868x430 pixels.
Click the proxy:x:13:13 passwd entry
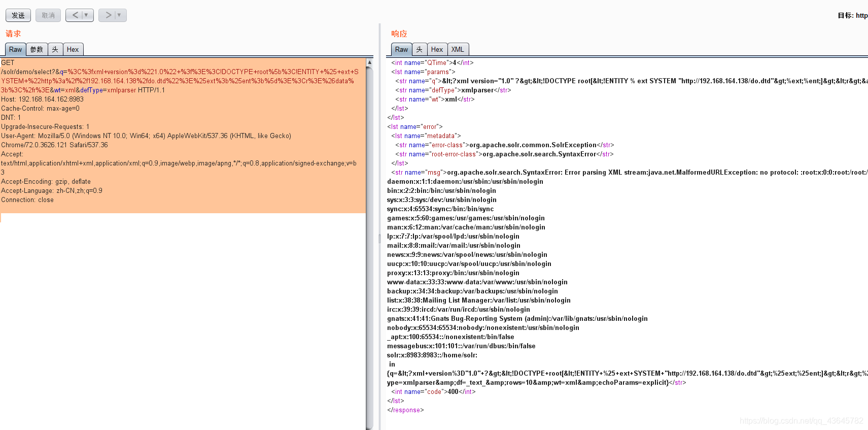(453, 273)
